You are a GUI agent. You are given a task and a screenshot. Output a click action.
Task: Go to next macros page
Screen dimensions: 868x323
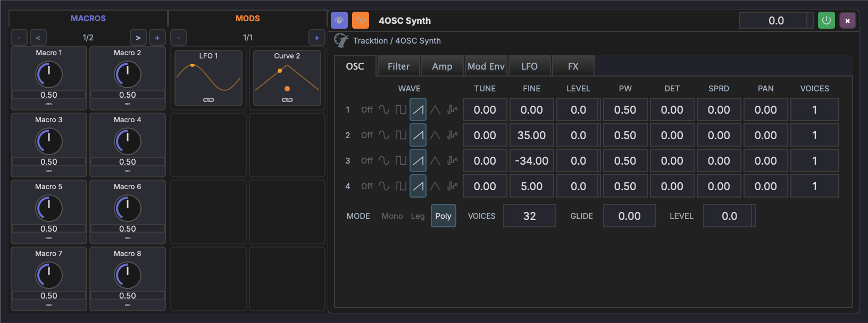pyautogui.click(x=138, y=38)
